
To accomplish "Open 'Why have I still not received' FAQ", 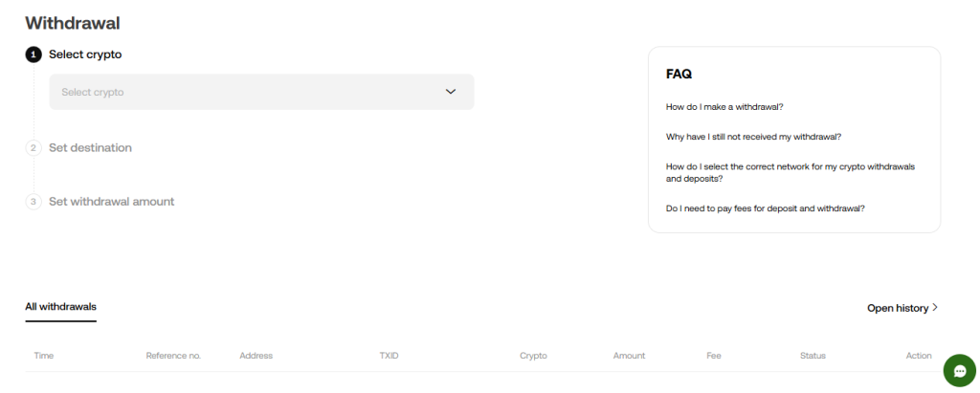I will click(x=753, y=137).
